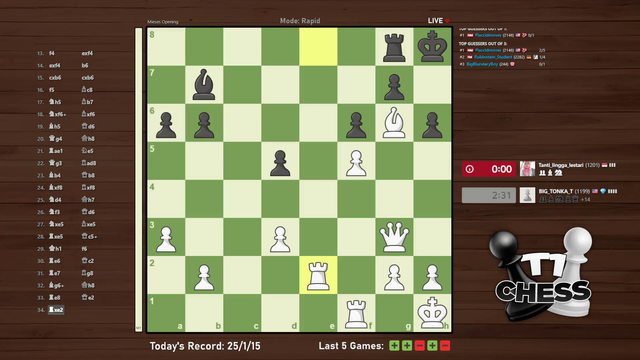Click the black pawn on g7

(394, 87)
